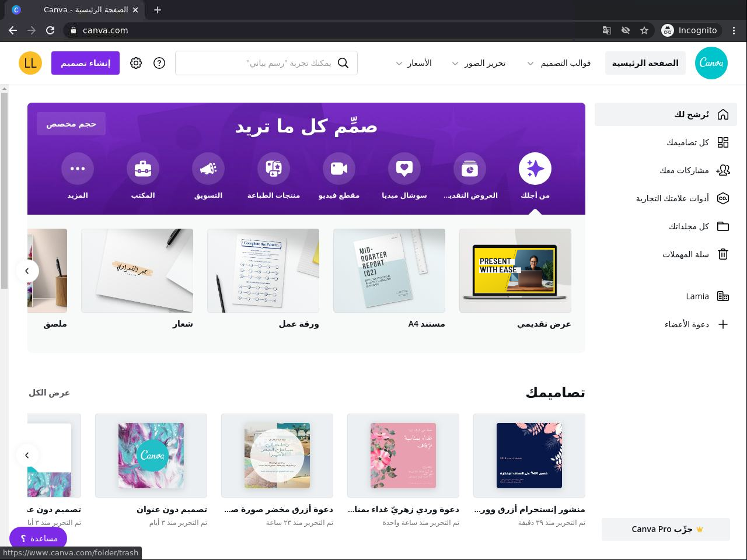Click the custom size (حجم مخصص) button
Viewport: 747px width, 560px height.
tap(71, 124)
